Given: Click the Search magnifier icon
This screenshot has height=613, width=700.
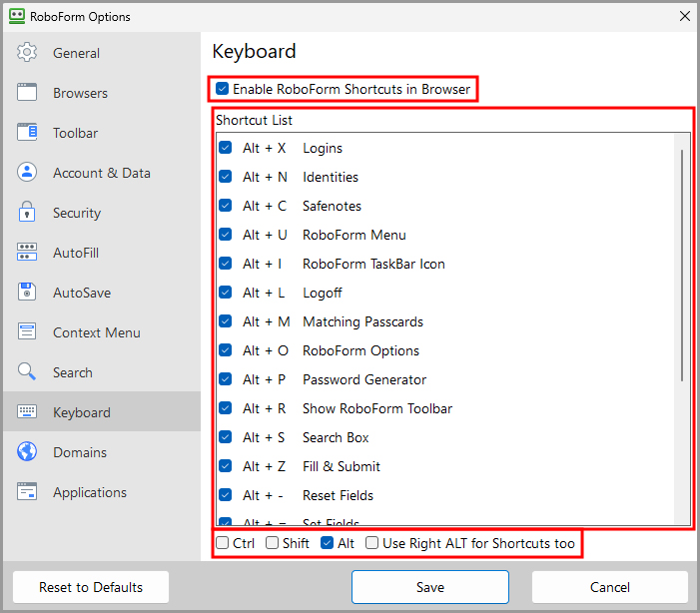Looking at the screenshot, I should point(27,371).
